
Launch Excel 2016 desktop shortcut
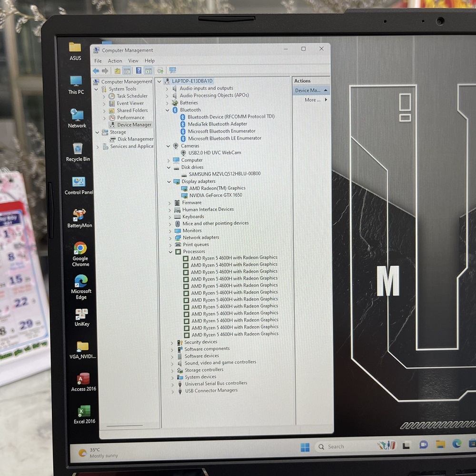click(x=84, y=415)
